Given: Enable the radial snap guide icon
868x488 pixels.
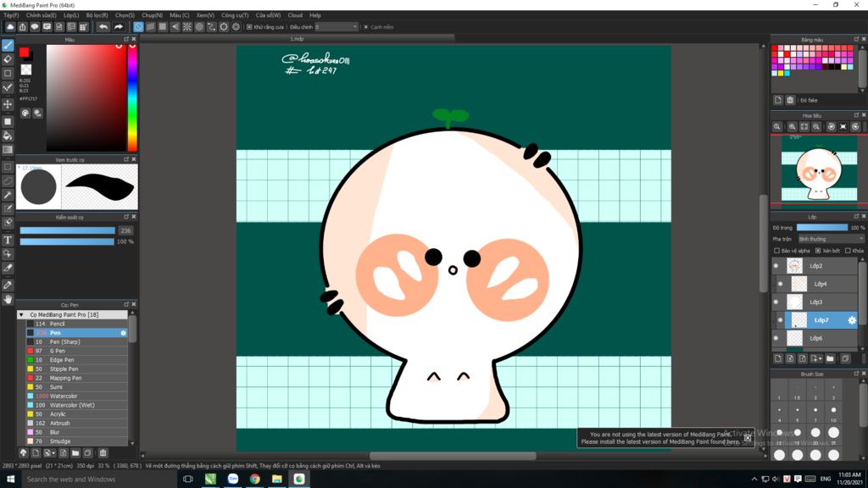Looking at the screenshot, I should (x=187, y=26).
